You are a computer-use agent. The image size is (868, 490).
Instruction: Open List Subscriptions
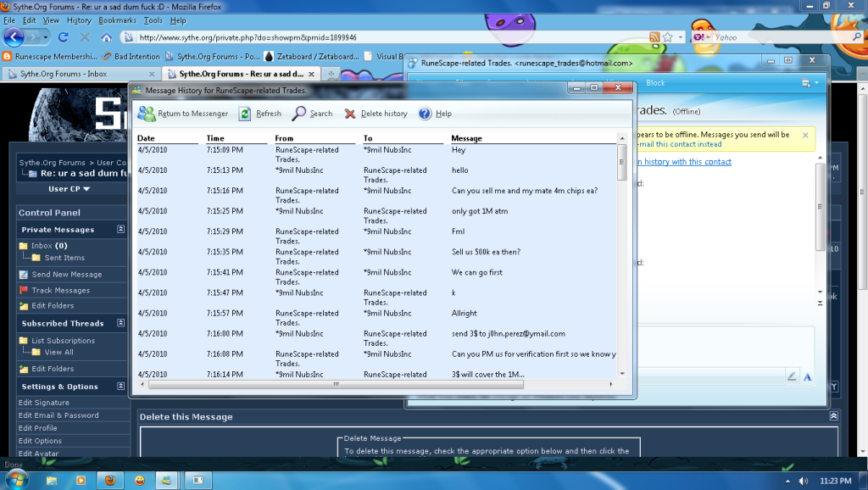pyautogui.click(x=63, y=341)
